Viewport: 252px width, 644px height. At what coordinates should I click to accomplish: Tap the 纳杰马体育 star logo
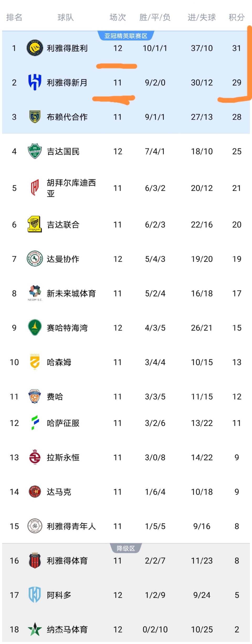[x=35, y=629]
